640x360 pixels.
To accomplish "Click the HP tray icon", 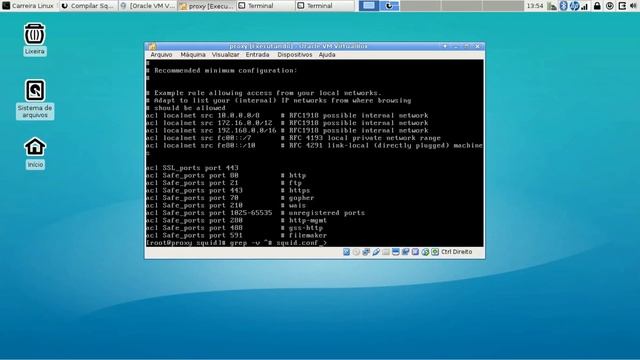I will click(x=574, y=6).
